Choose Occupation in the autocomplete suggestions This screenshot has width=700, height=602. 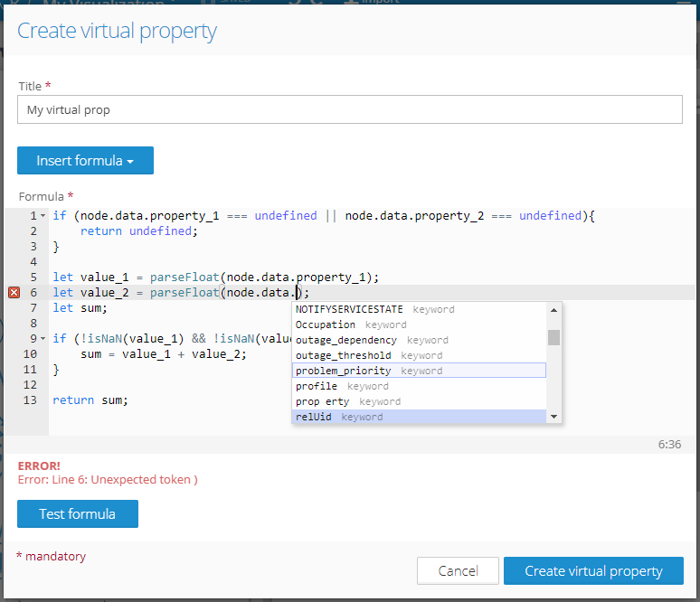point(326,325)
